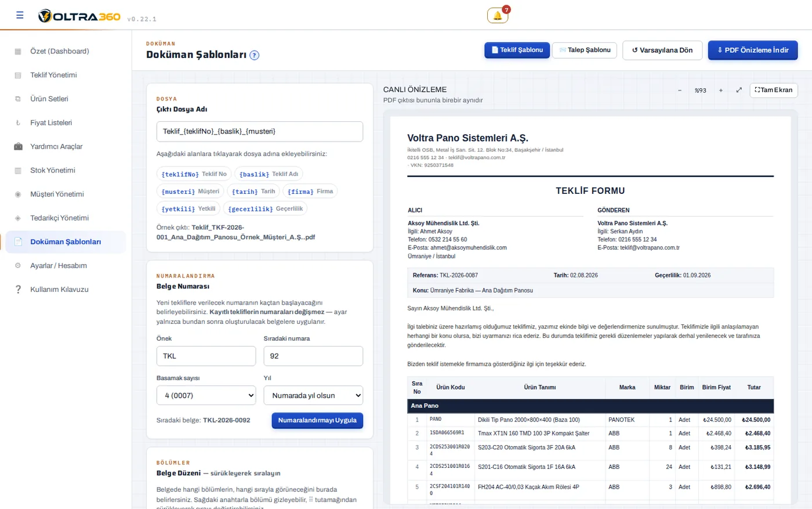Click Sıradaki belge TKL-2026-0092 text
This screenshot has width=812, height=509.
(204, 421)
